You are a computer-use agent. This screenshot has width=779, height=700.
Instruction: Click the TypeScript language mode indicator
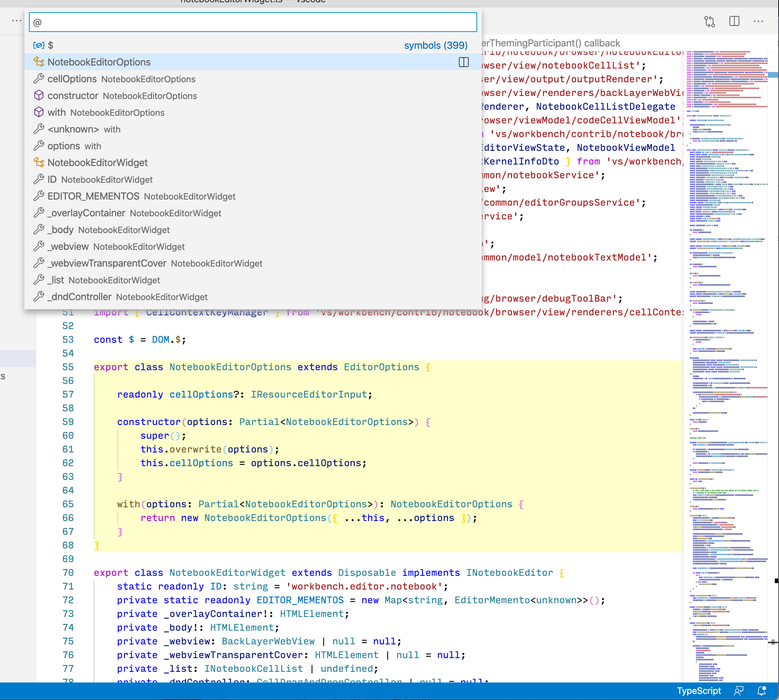point(699,690)
